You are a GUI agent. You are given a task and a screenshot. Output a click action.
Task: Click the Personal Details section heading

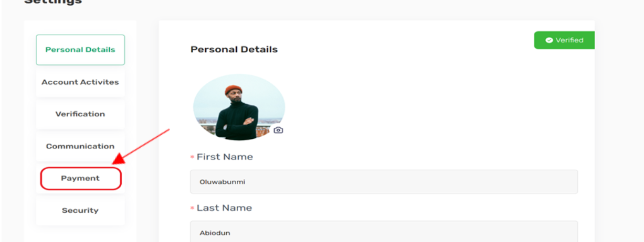[x=234, y=50]
